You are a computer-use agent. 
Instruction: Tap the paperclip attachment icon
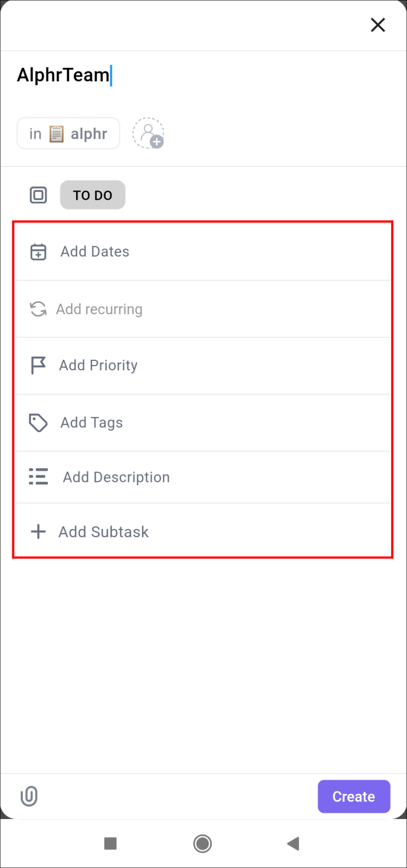(29, 797)
